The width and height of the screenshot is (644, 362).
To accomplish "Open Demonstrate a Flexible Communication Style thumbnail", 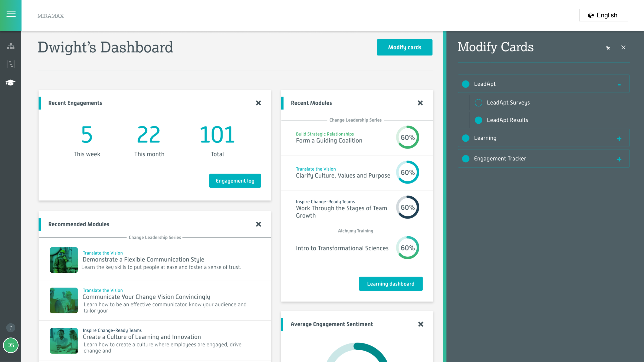I will 64,260.
